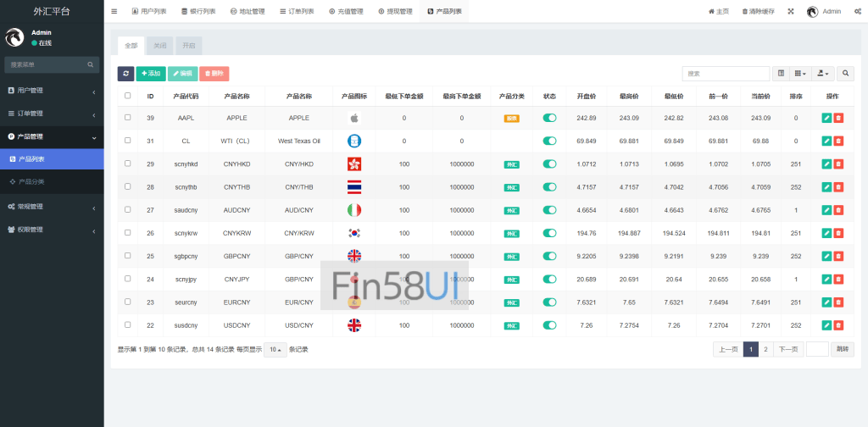The width and height of the screenshot is (868, 427).
Task: Open the 订单列表 top tab
Action: (x=295, y=11)
